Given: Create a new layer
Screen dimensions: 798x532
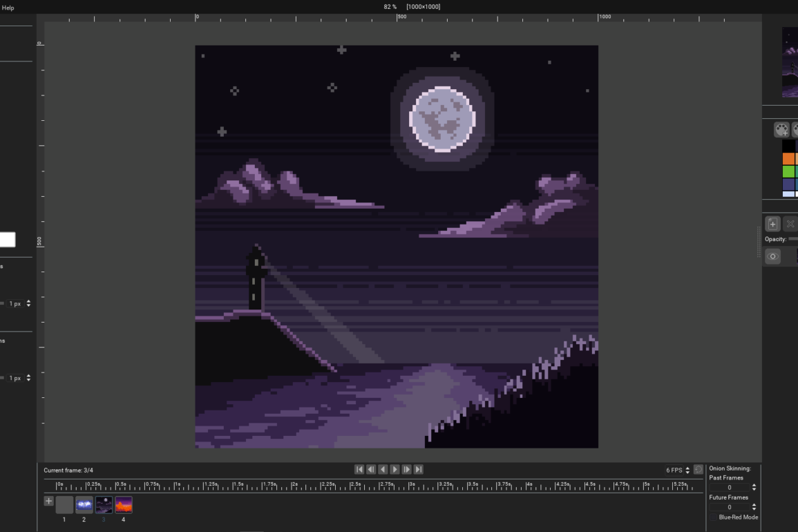Looking at the screenshot, I should click(772, 224).
